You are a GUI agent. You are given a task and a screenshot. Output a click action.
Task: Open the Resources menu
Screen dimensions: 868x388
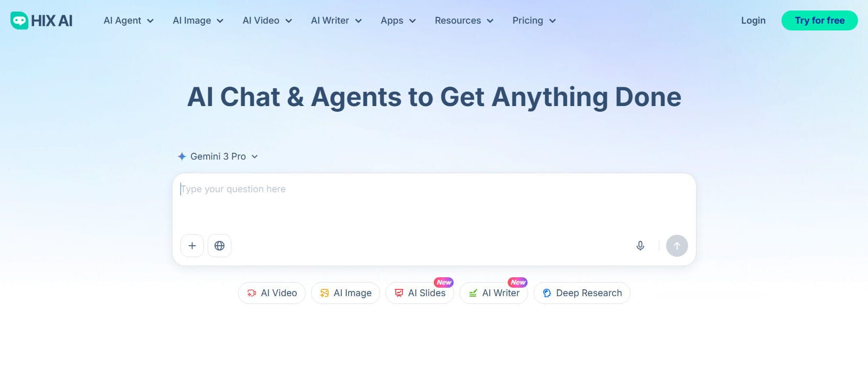(464, 20)
